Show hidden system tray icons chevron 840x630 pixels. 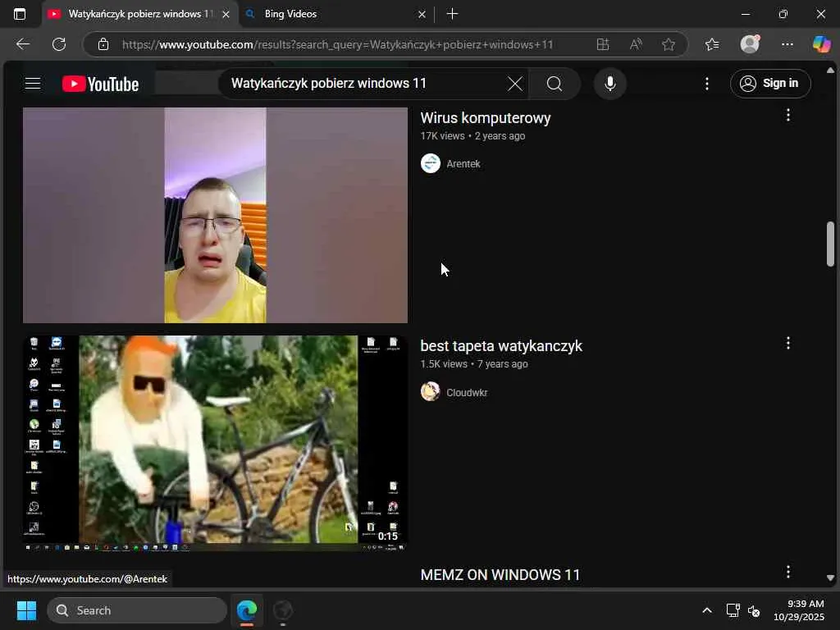[707, 610]
